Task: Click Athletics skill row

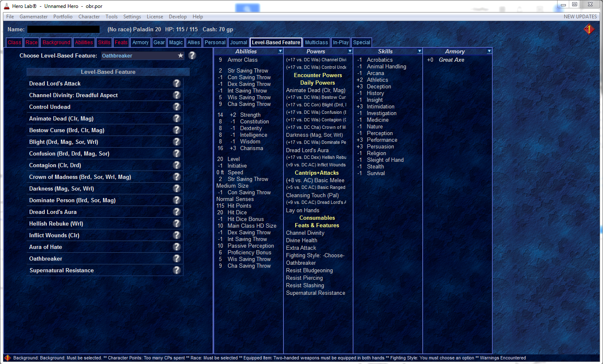Action: (372, 80)
